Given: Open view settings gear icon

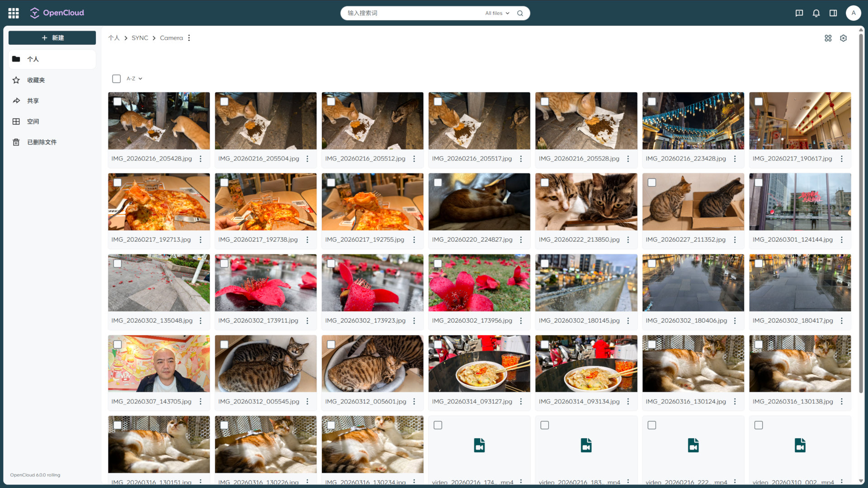Looking at the screenshot, I should (x=843, y=38).
